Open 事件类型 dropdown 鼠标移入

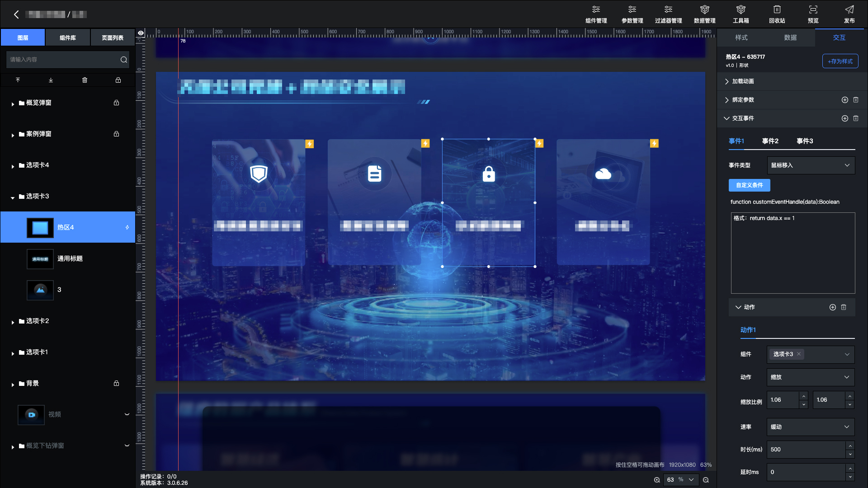pos(811,165)
